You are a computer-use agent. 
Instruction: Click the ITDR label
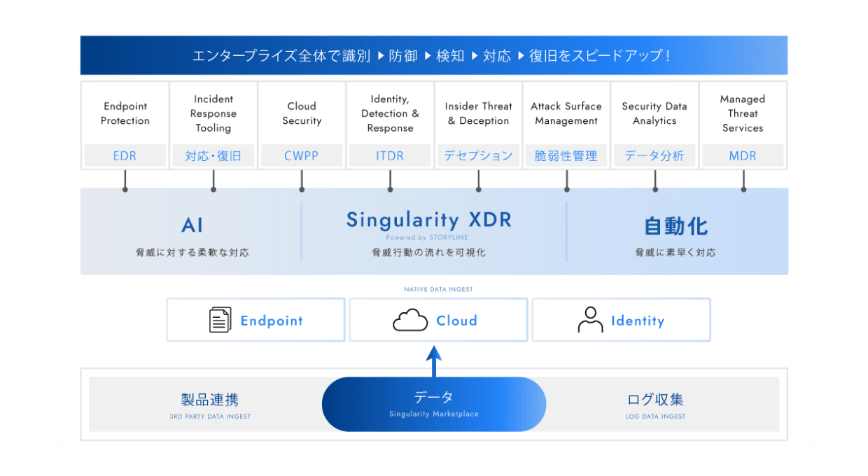[x=390, y=156]
